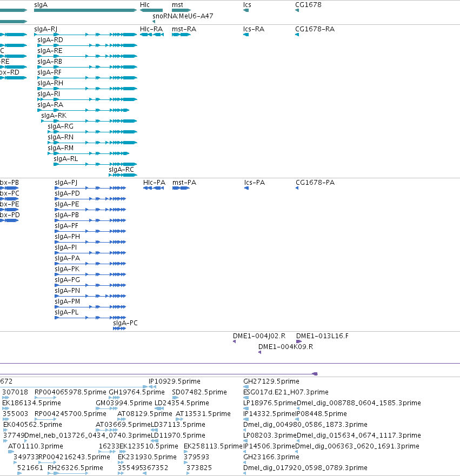Click the slgA-PI protein label

point(65,247)
